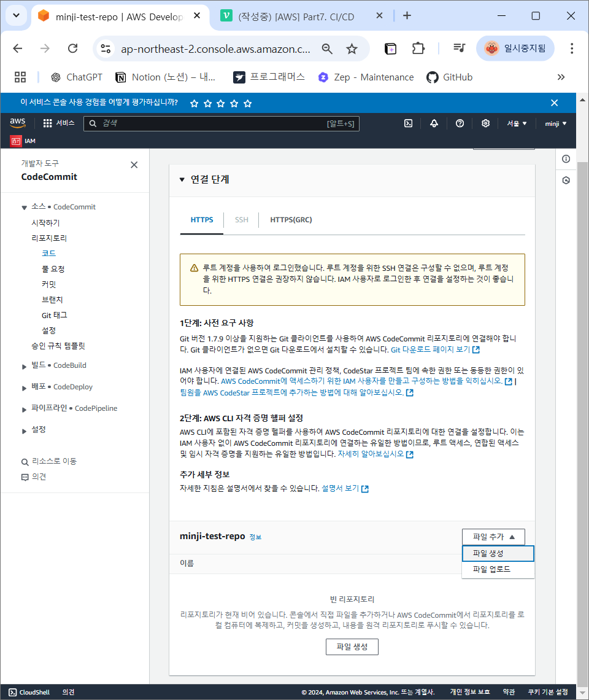Click the AWS logo home icon
The image size is (589, 700).
[18, 123]
